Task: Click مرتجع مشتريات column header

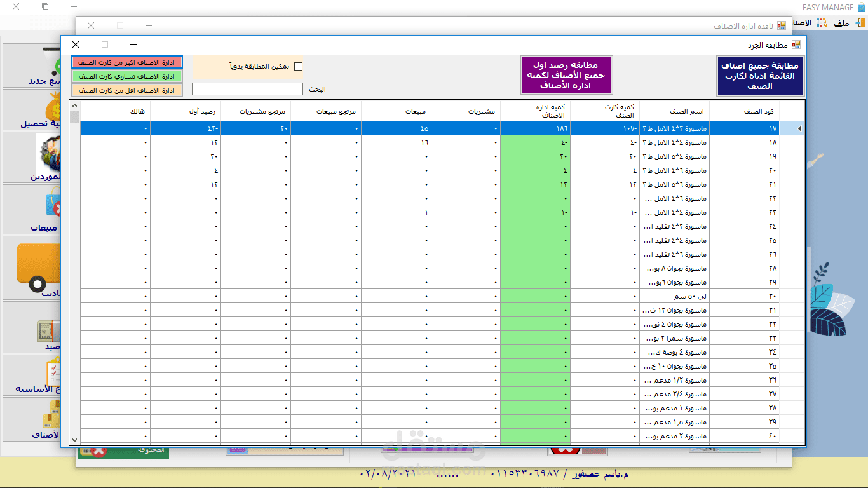Action: (x=255, y=111)
